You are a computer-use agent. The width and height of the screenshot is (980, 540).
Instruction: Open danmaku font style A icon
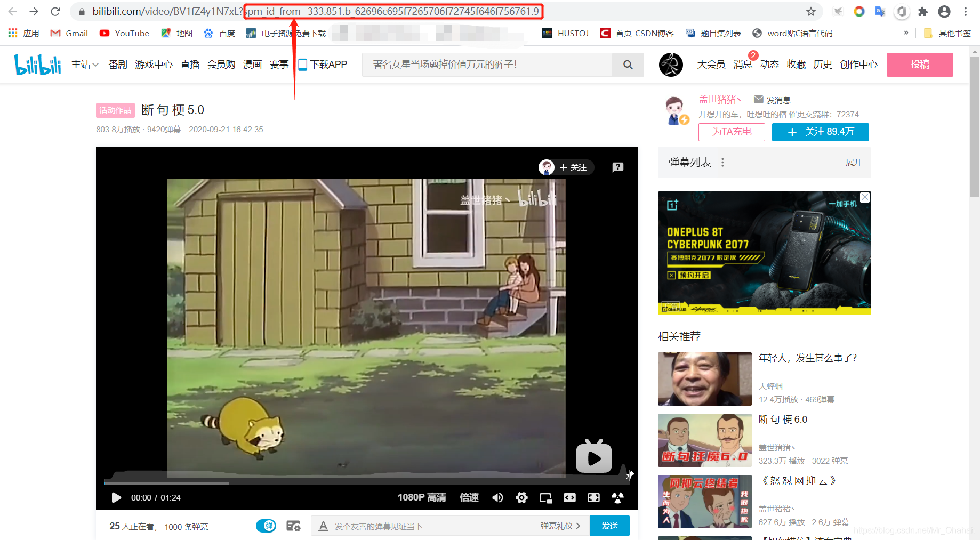point(323,526)
